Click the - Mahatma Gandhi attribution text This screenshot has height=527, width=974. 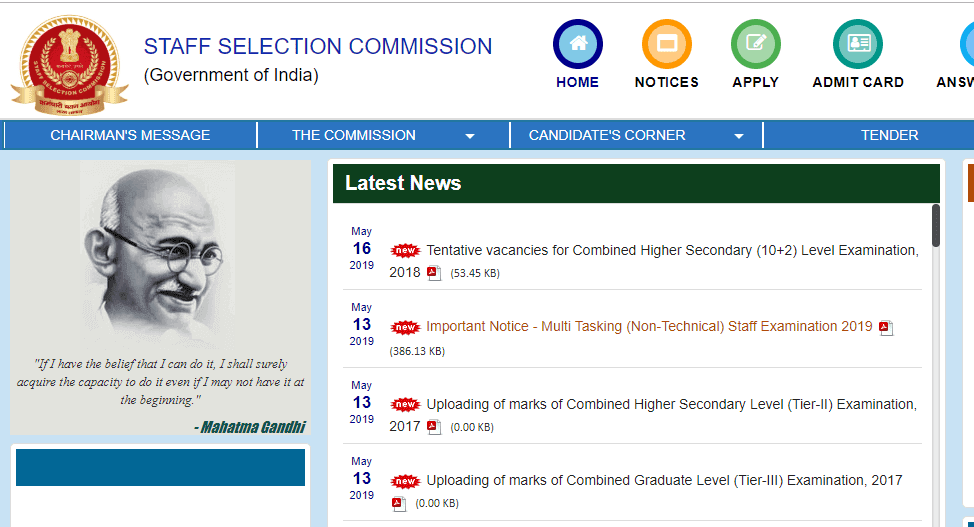click(x=250, y=427)
